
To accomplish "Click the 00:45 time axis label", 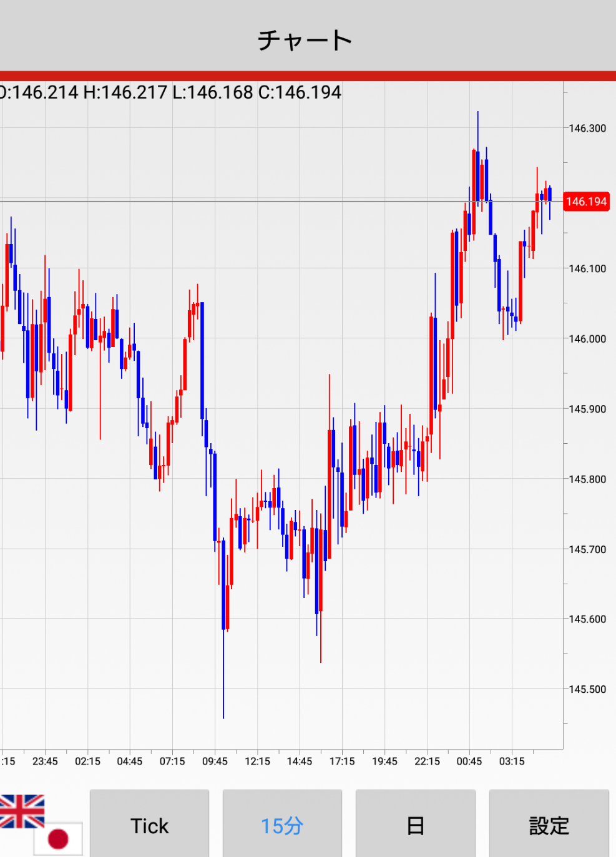I will coord(469,761).
